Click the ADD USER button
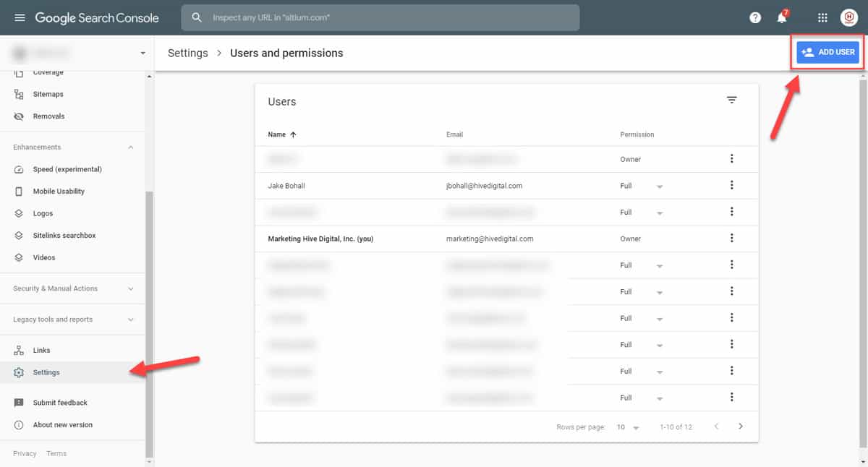 pyautogui.click(x=828, y=52)
